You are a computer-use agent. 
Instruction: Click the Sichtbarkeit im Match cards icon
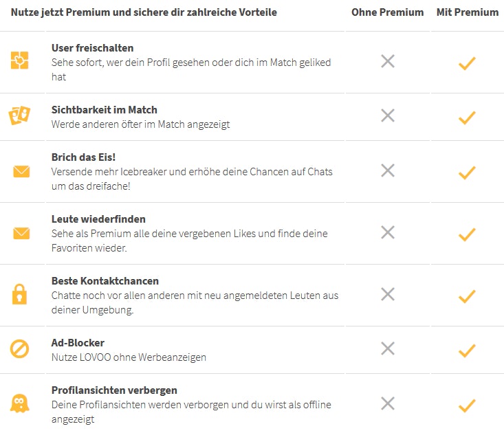tap(20, 116)
